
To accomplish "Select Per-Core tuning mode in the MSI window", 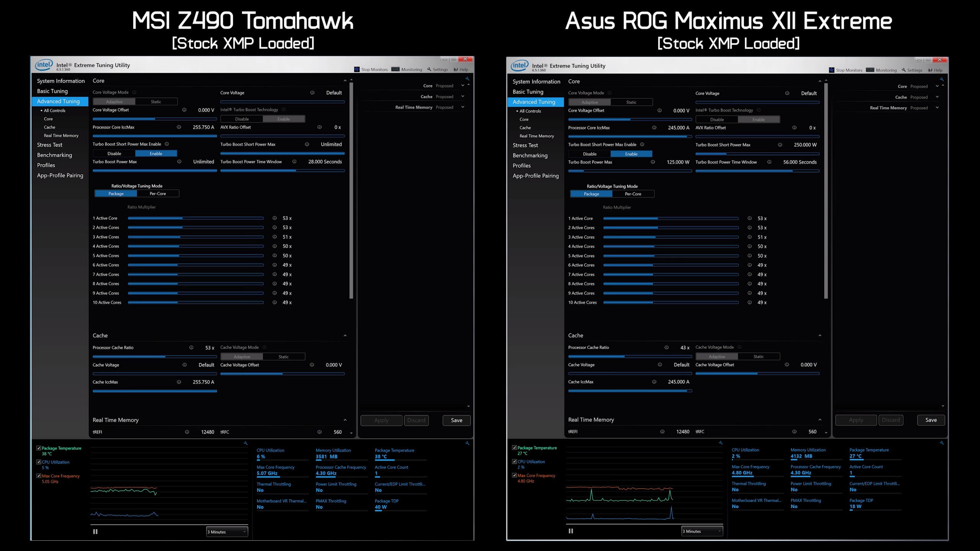I will coord(158,194).
